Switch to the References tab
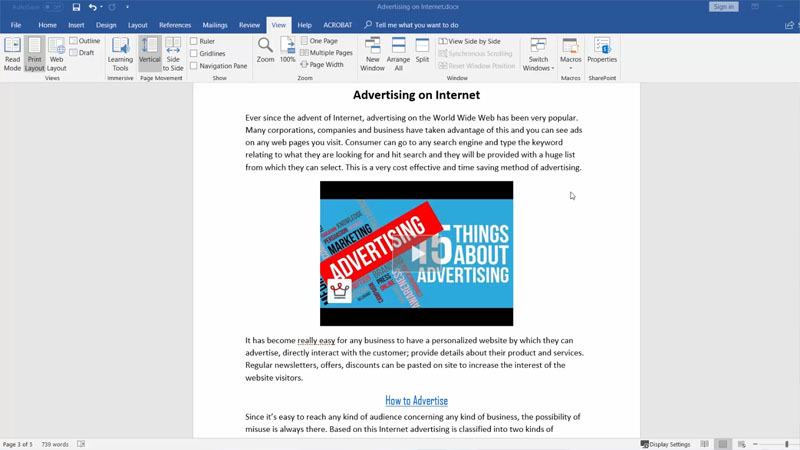This screenshot has width=800, height=450. pyautogui.click(x=175, y=25)
